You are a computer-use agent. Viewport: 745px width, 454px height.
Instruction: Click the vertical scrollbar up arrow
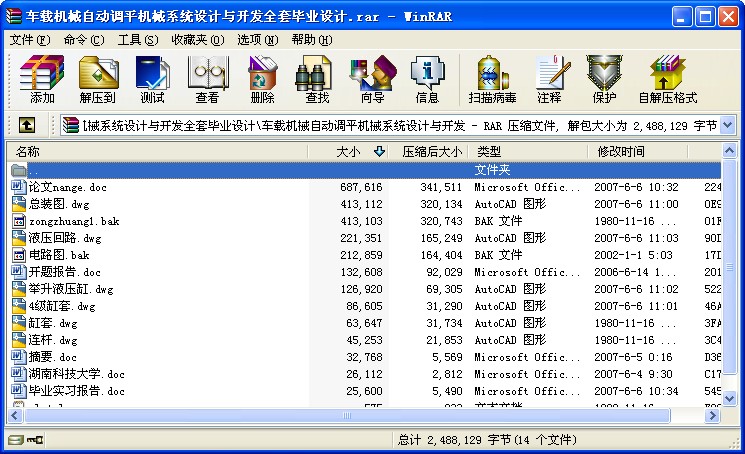pos(729,151)
